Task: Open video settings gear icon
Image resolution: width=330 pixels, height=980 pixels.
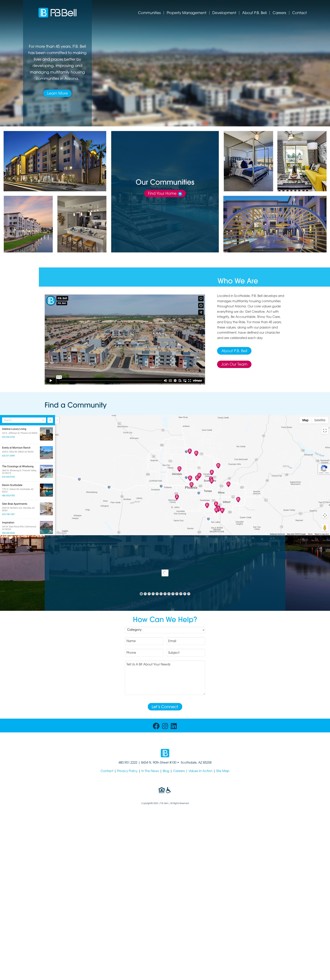Action: tap(175, 380)
